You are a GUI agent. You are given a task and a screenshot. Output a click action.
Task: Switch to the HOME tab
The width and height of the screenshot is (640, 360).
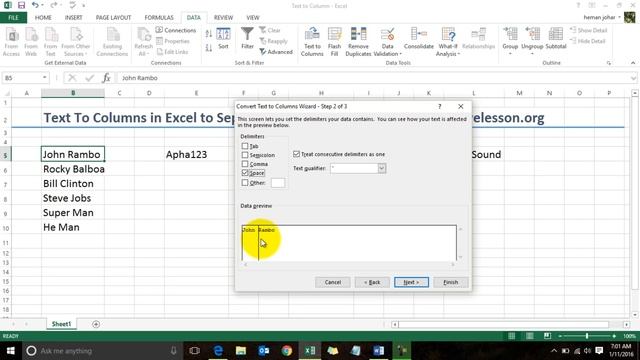click(43, 18)
